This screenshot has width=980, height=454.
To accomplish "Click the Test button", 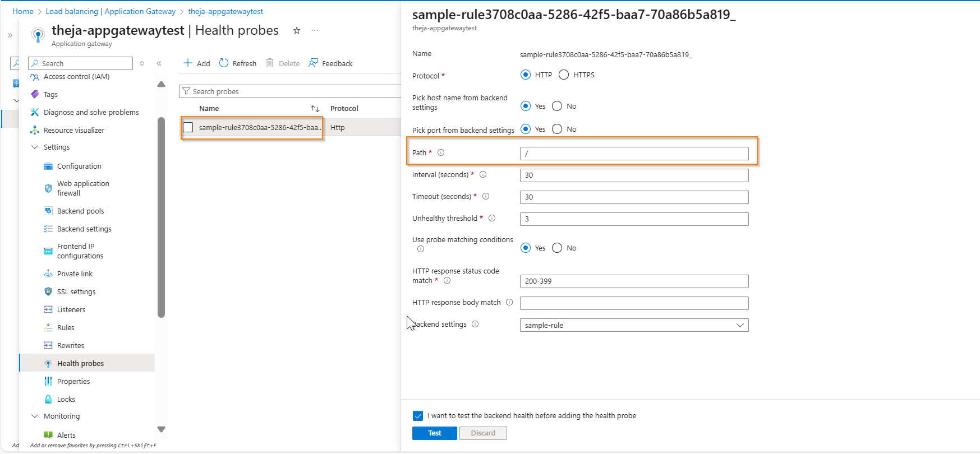I will tap(435, 433).
